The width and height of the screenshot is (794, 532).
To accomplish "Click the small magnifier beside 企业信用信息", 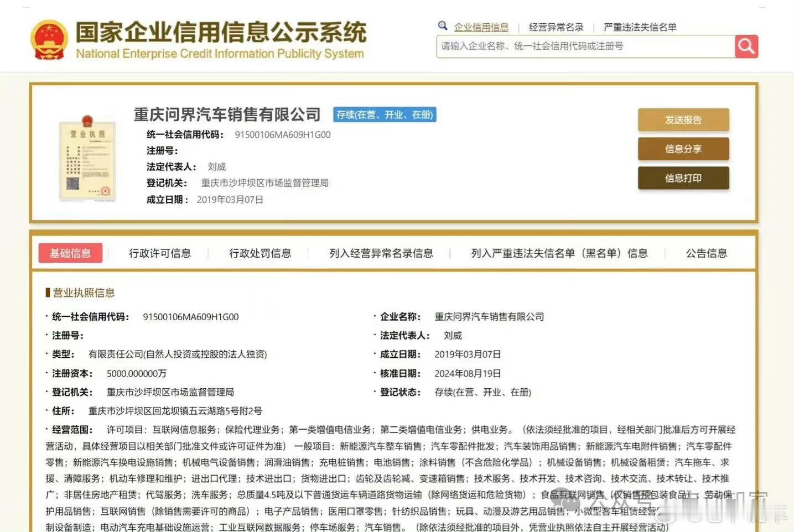I will pyautogui.click(x=443, y=25).
